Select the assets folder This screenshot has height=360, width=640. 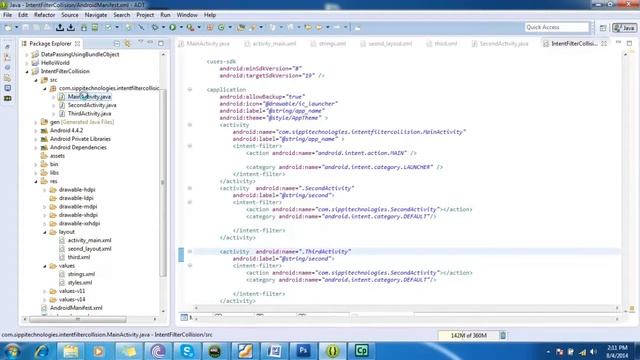[57, 156]
